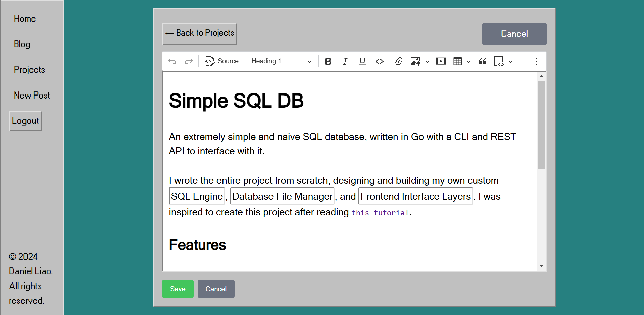Viewport: 644px width, 315px height.
Task: Add a block quote using the quote icon
Action: point(482,61)
